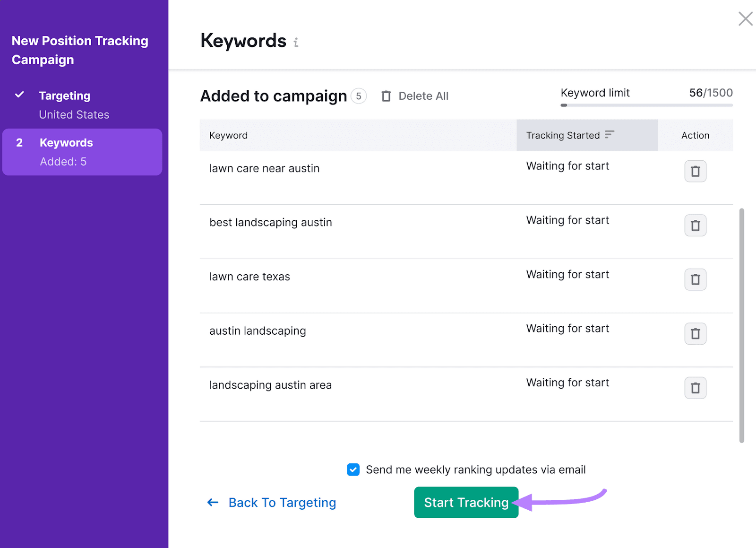756x548 pixels.
Task: Close the campaign dialog with the X
Action: click(745, 18)
